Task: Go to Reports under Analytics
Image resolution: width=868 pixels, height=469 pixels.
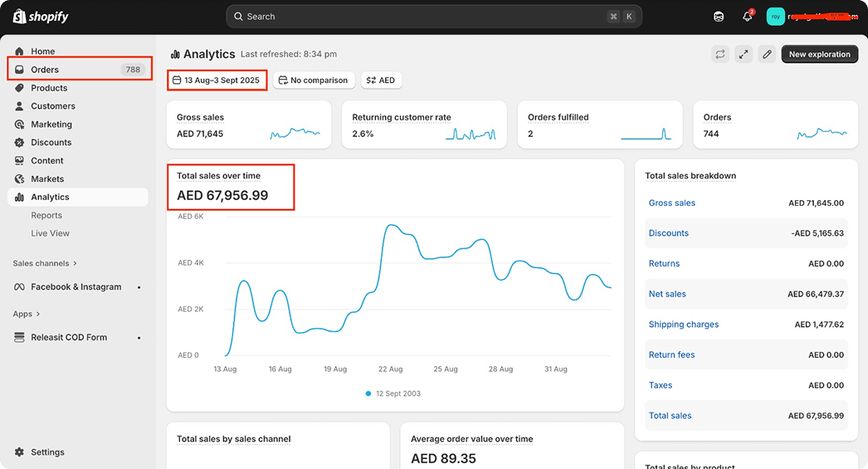Action: click(46, 215)
